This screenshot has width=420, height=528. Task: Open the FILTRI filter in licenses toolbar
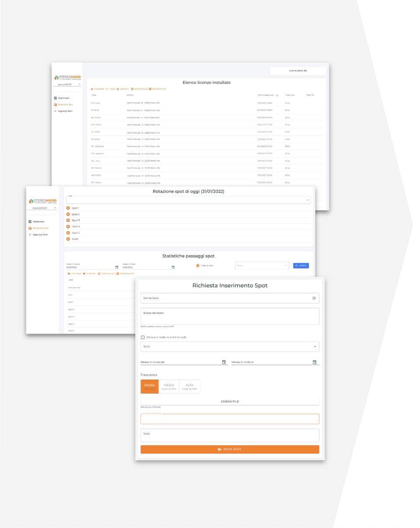(x=110, y=89)
